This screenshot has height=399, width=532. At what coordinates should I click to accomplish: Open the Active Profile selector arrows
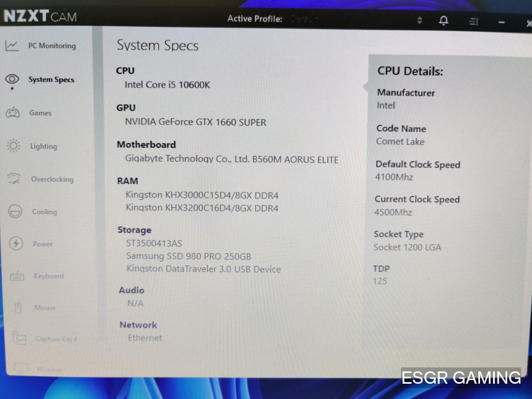pos(420,20)
